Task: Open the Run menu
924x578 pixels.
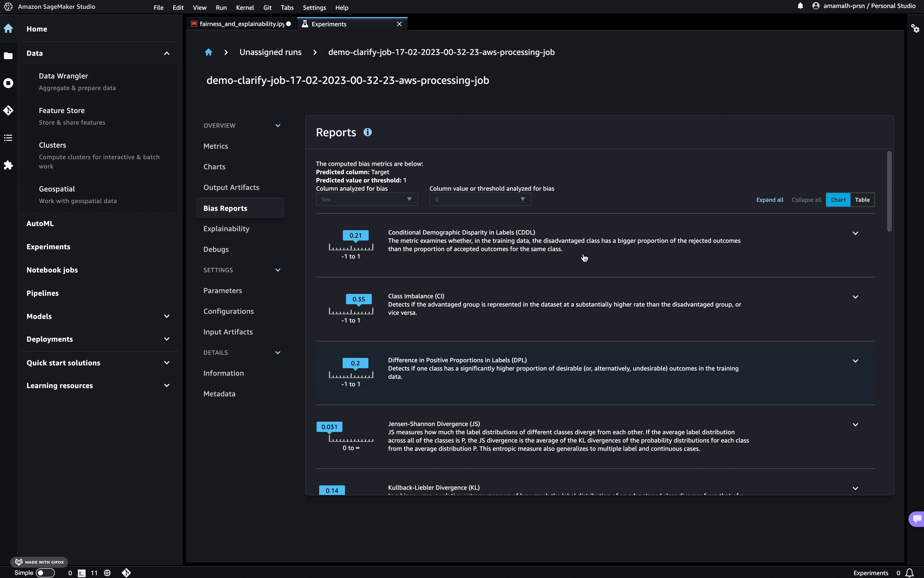Action: click(x=221, y=8)
